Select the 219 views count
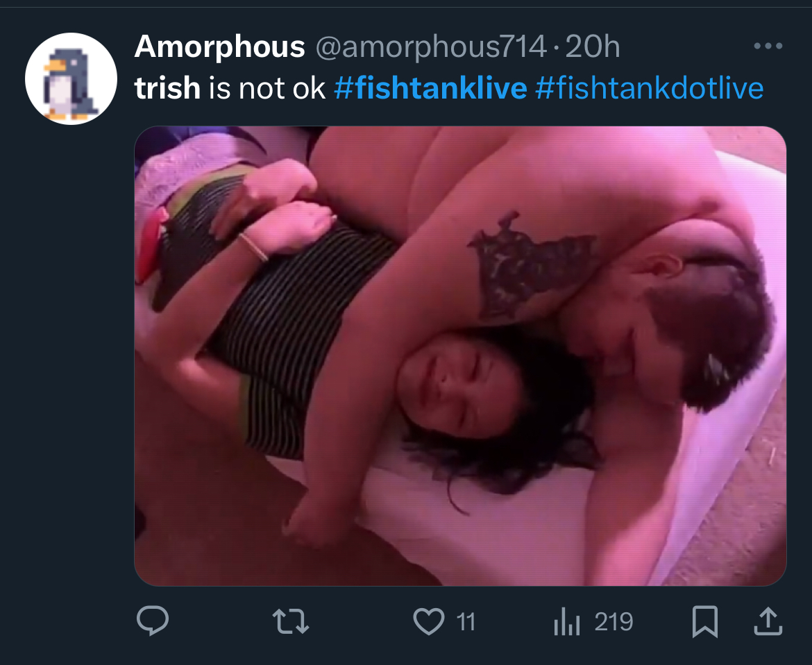Screen dimensions: 812x665 pos(614,621)
